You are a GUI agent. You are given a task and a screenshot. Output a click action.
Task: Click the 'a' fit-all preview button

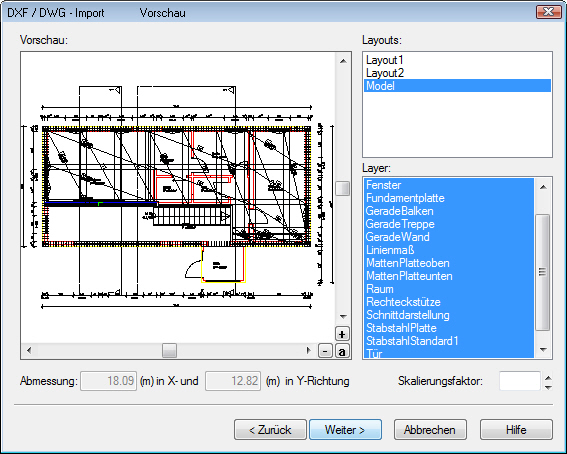pyautogui.click(x=342, y=351)
